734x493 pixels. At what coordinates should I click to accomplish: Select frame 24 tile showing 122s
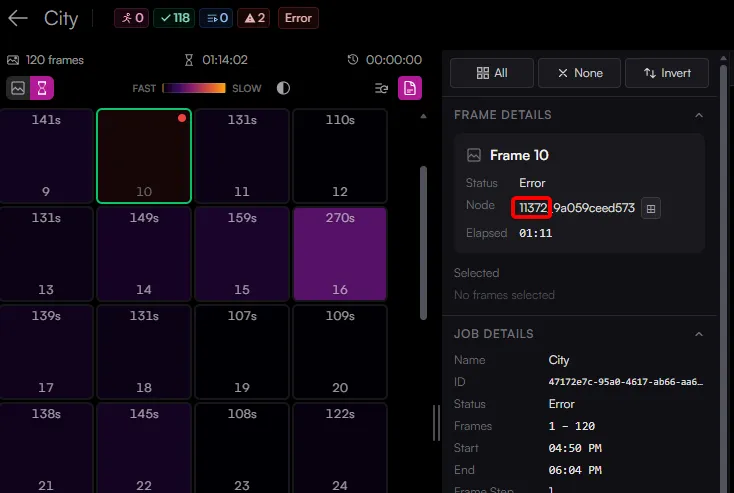tap(340, 448)
